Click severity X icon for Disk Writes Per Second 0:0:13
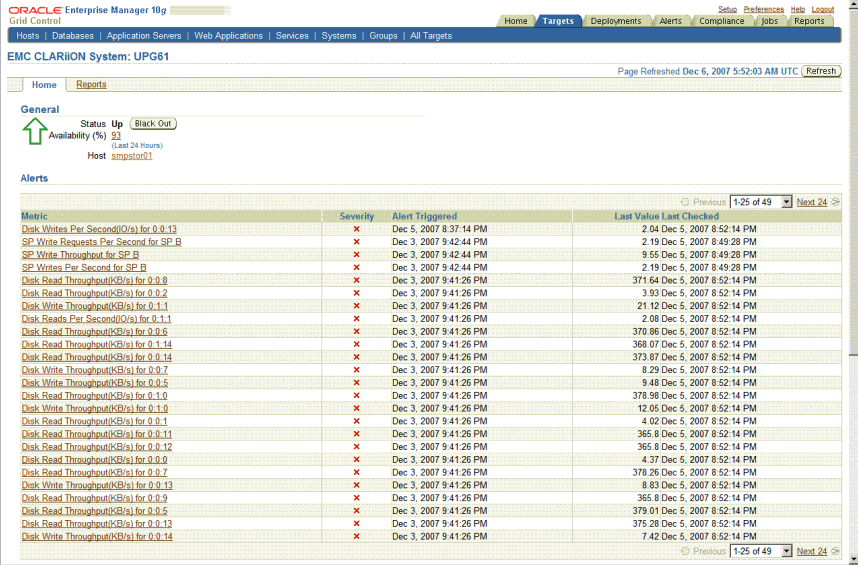Screen dimensions: 858x565 pos(356,229)
